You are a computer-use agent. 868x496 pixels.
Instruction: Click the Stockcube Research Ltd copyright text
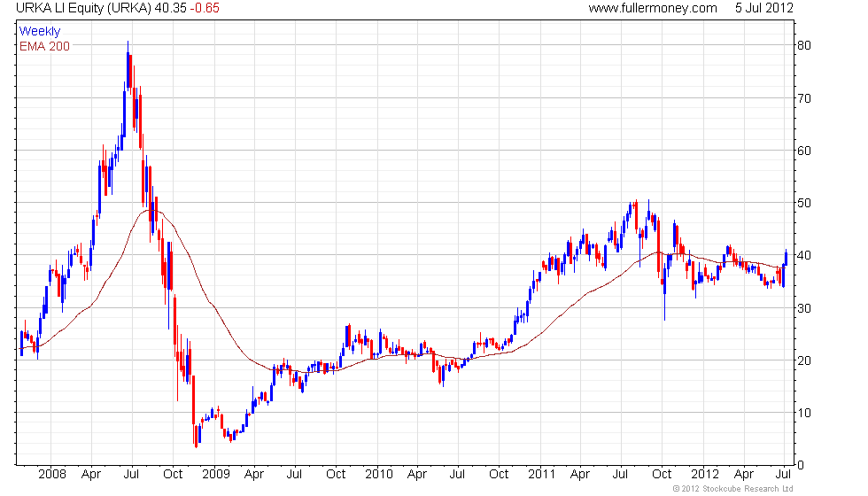pos(732,489)
